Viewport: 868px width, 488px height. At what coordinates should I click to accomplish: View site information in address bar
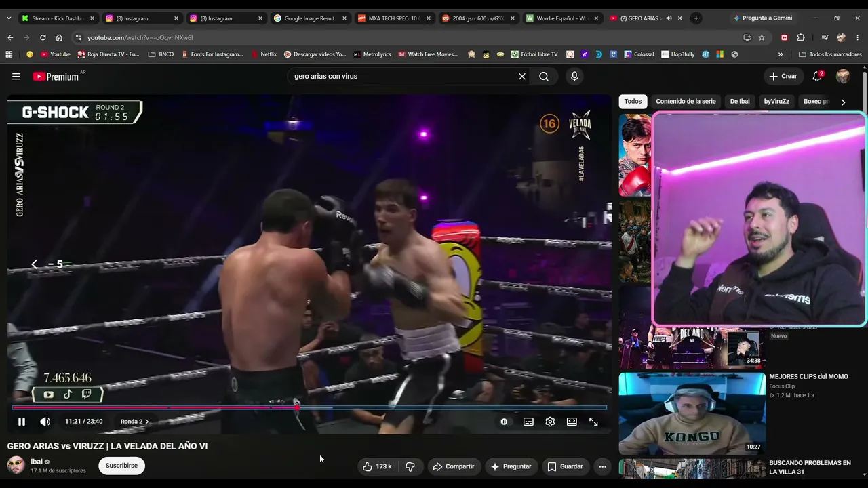(x=78, y=37)
